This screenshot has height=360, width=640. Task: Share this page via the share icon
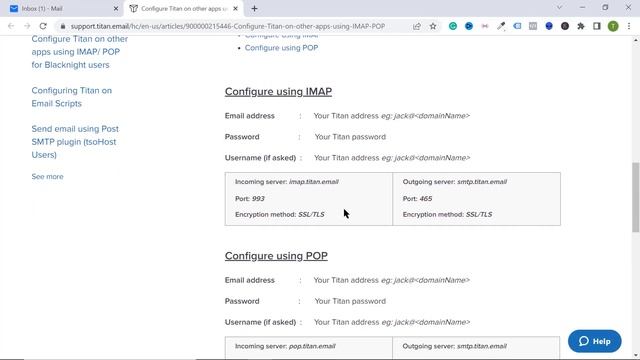tap(417, 26)
